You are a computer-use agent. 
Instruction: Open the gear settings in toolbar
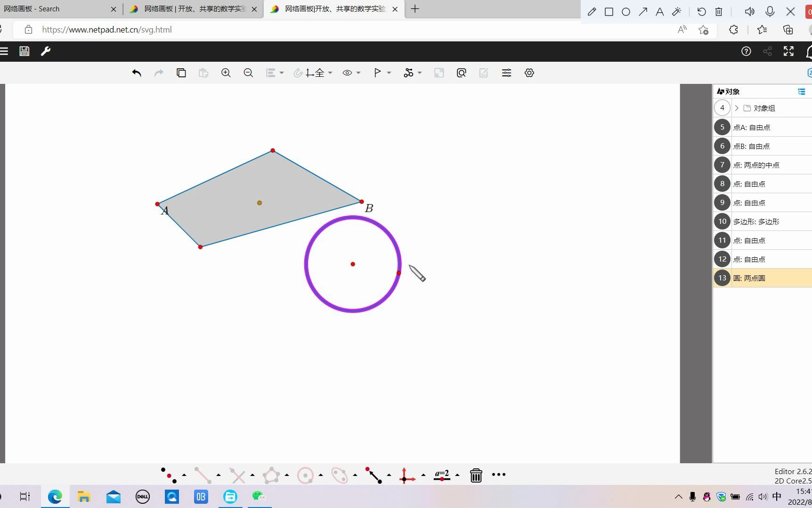[529, 73]
